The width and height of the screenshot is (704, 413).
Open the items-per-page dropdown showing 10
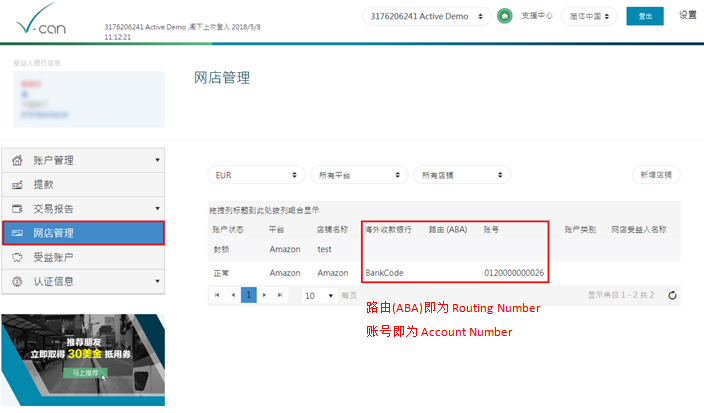pos(319,295)
